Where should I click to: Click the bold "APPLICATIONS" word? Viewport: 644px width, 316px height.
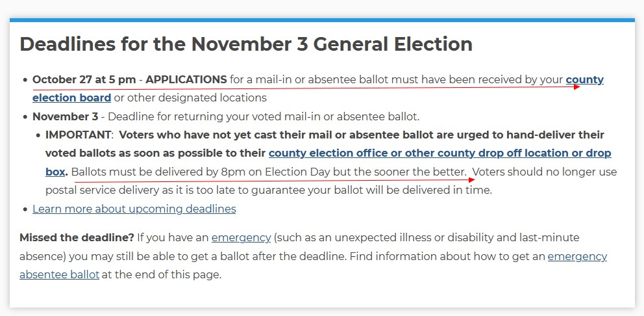coord(186,79)
